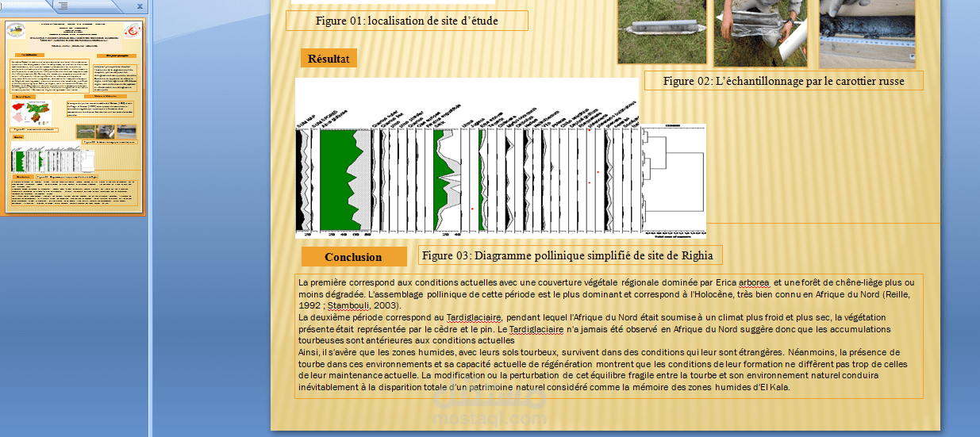Select caption 'Figure 02: L'échantillonnage par le carottier russe'
Image resolution: width=980 pixels, height=437 pixels.
pyautogui.click(x=784, y=81)
